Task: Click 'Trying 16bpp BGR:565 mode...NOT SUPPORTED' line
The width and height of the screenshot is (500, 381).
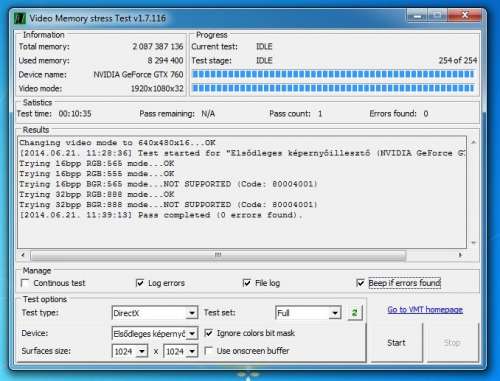Action: [168, 184]
